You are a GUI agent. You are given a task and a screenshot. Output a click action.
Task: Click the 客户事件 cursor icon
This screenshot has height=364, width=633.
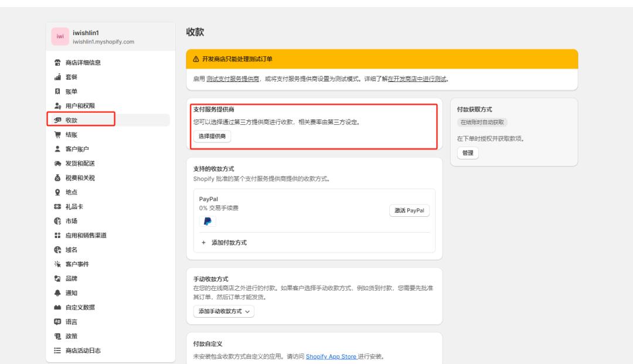click(57, 264)
